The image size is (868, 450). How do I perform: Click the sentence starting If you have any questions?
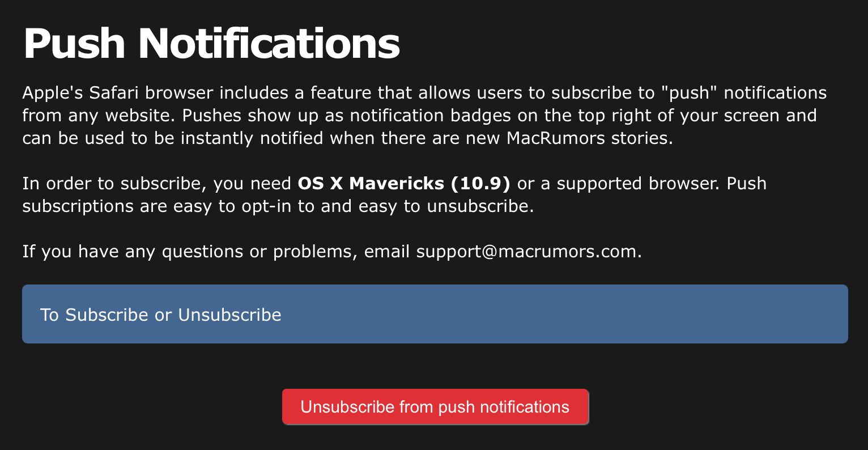coord(332,252)
